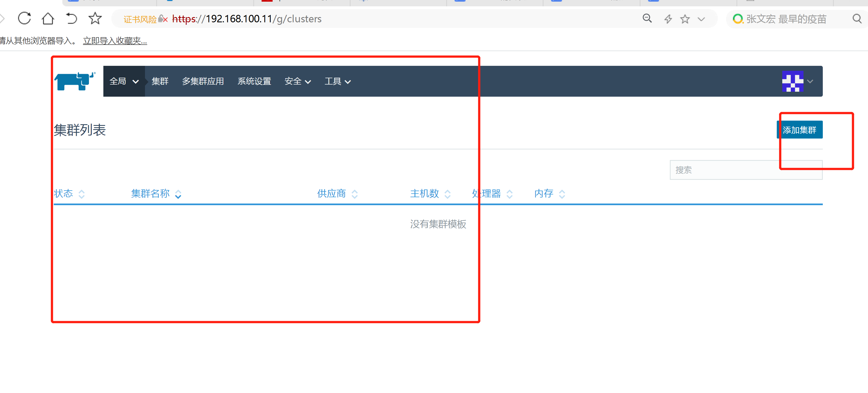Click the 张文宏 最早的疫苗 search suggestion box
The height and width of the screenshot is (393, 868).
[x=786, y=19]
